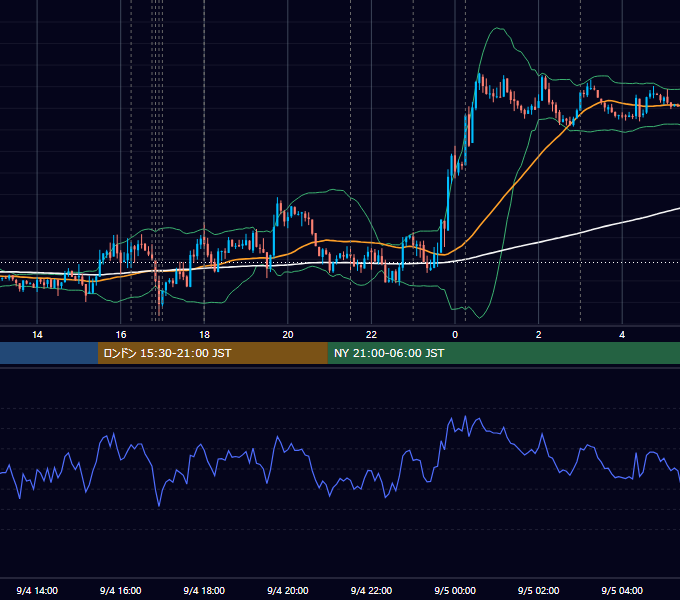
Task: Click the 9/4 20:00 date label
Action: 288,591
